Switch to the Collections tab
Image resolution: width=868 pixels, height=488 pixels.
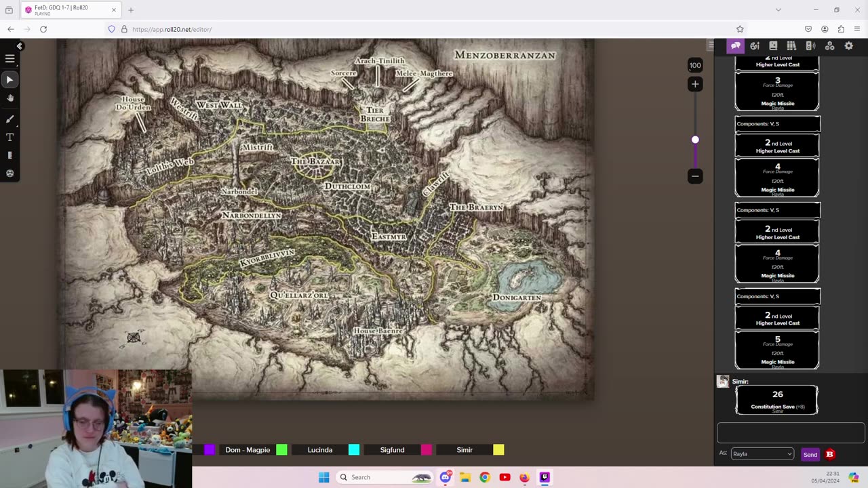click(829, 46)
